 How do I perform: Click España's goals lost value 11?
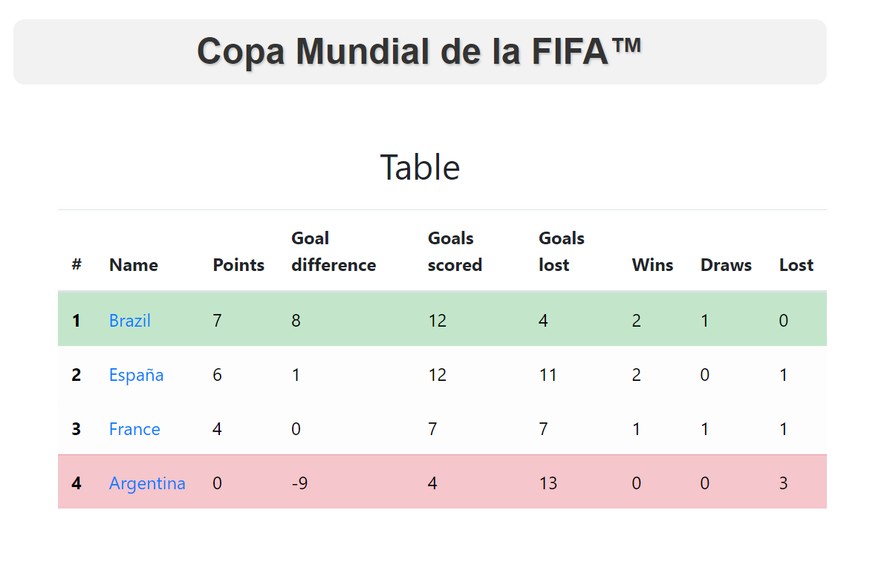coord(548,375)
